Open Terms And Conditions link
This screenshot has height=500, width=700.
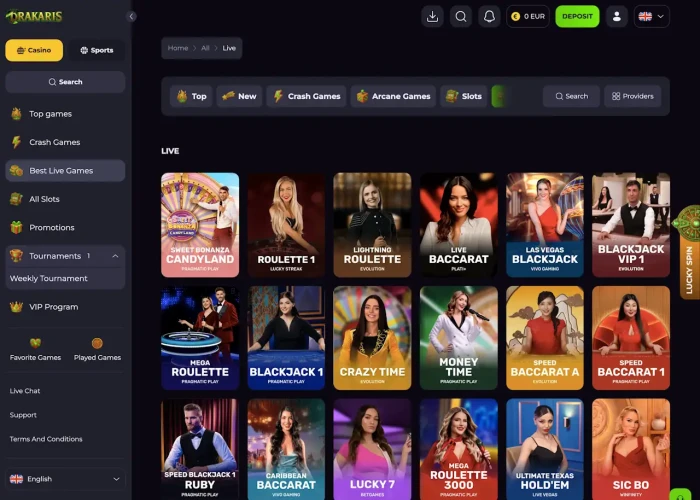point(46,439)
